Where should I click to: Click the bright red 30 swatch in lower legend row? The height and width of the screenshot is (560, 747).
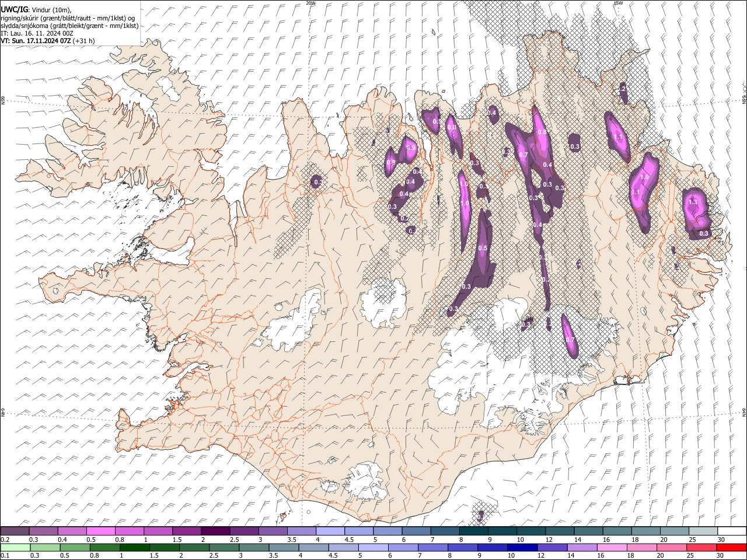click(732, 548)
